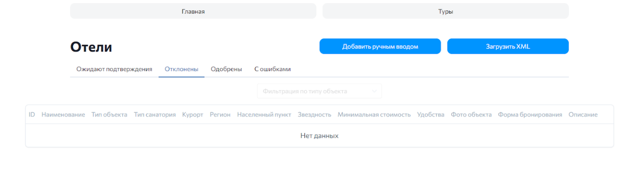Viewport: 644px width, 187px height.
Task: Click the Загрузить XML button
Action: click(x=508, y=46)
